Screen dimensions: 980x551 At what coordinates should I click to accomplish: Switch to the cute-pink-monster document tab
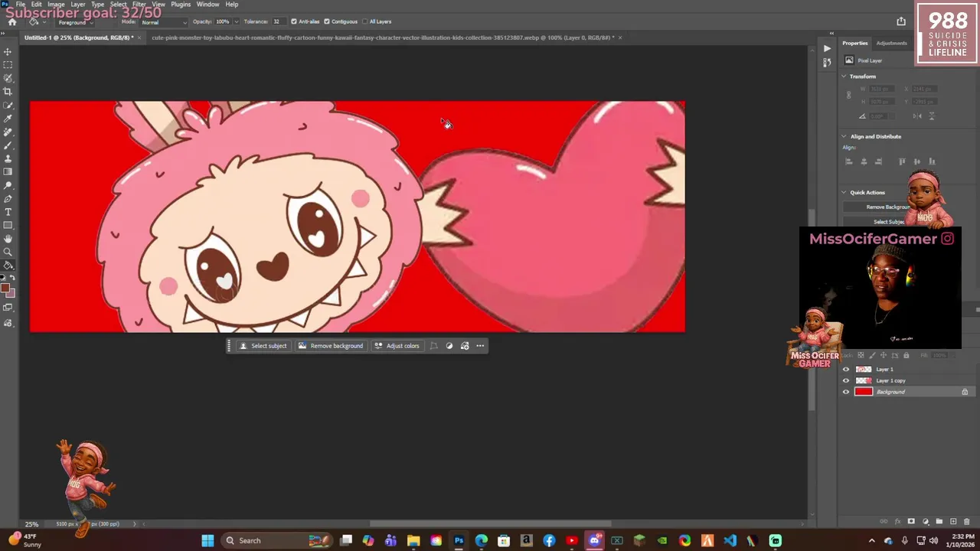click(x=383, y=37)
